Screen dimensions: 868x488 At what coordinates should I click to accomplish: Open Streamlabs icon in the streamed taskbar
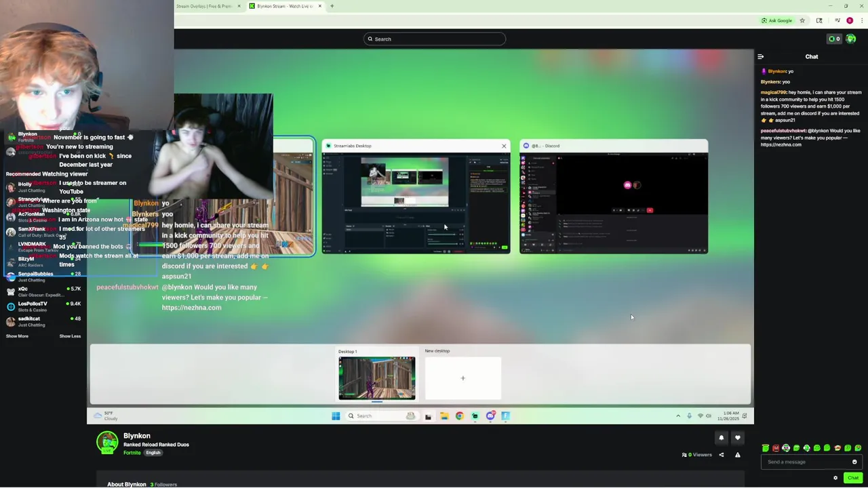point(475,416)
